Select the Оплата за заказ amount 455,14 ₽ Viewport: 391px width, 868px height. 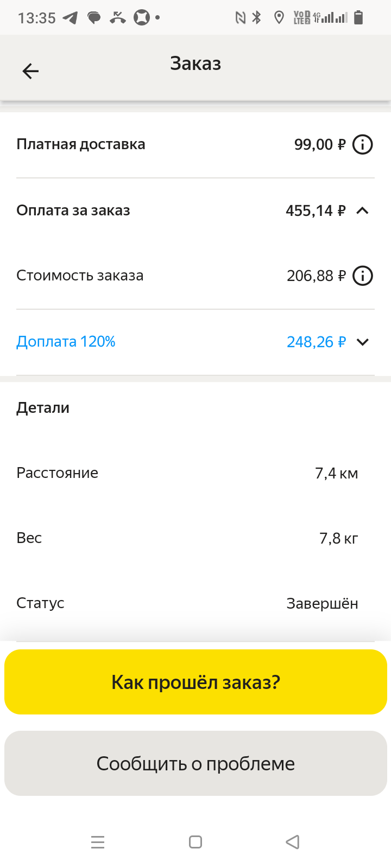316,210
